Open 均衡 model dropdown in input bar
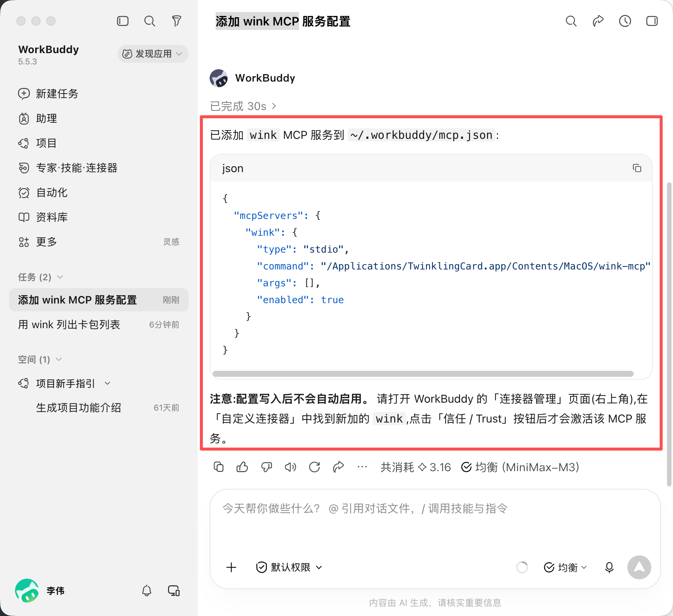673x616 pixels. (565, 567)
